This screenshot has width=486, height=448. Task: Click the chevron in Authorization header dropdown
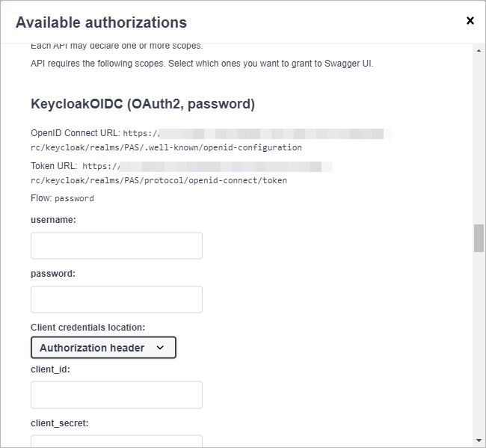[x=160, y=348]
